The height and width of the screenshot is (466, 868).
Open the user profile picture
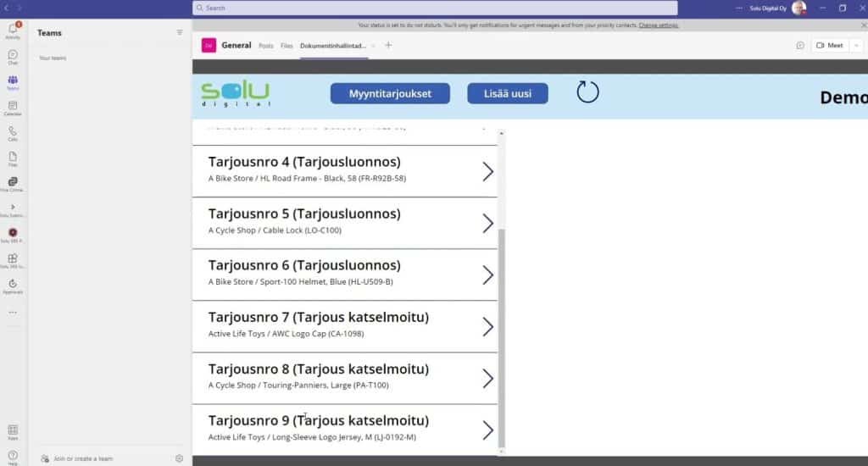point(798,8)
